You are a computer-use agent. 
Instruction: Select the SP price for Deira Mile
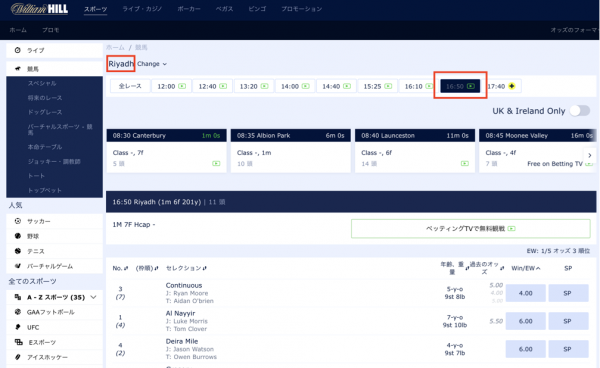(x=568, y=349)
